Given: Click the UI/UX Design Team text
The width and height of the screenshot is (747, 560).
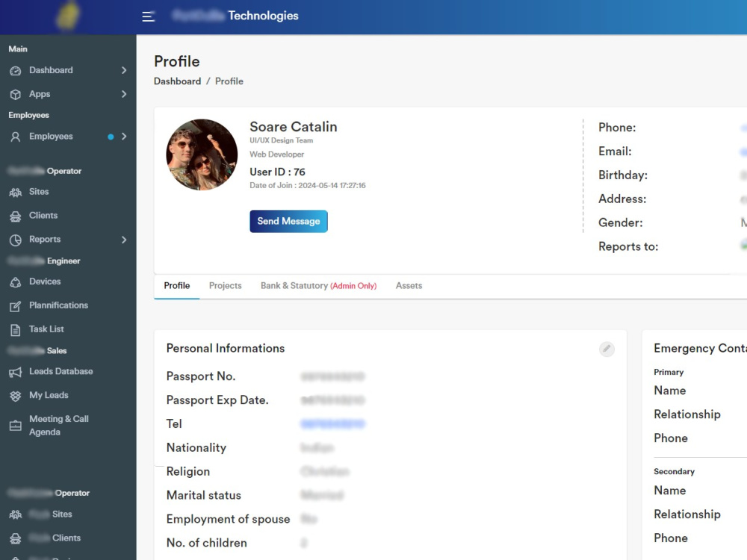Looking at the screenshot, I should 281,140.
